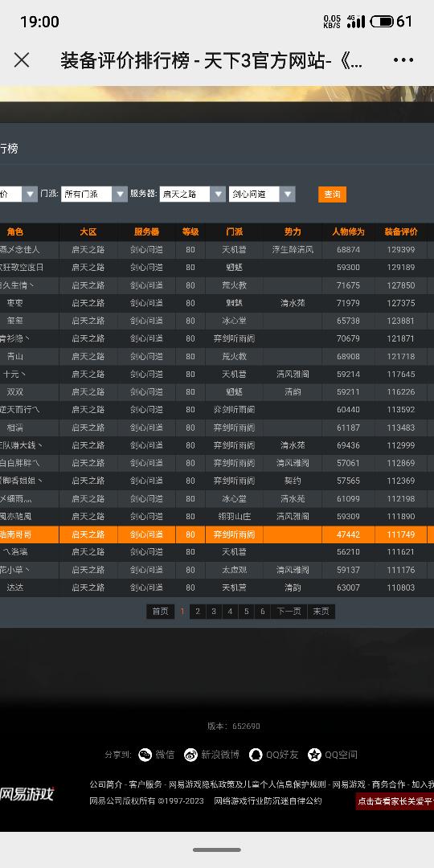Image resolution: width=434 pixels, height=868 pixels.
Task: Click equipment score 111621
Action: (401, 552)
